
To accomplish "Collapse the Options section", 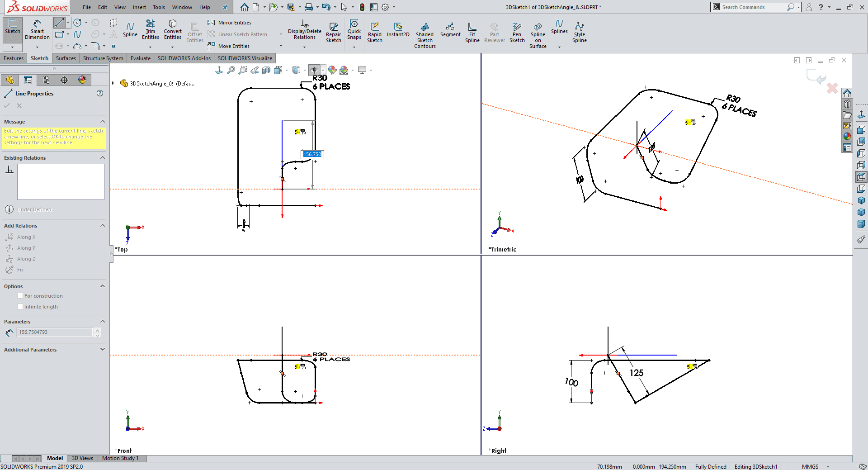I will 103,286.
